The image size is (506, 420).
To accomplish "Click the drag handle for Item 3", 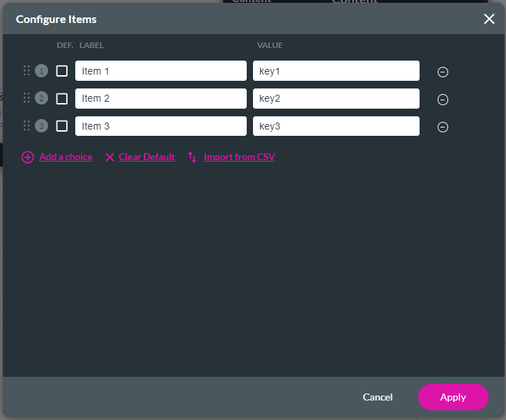I will [x=26, y=126].
